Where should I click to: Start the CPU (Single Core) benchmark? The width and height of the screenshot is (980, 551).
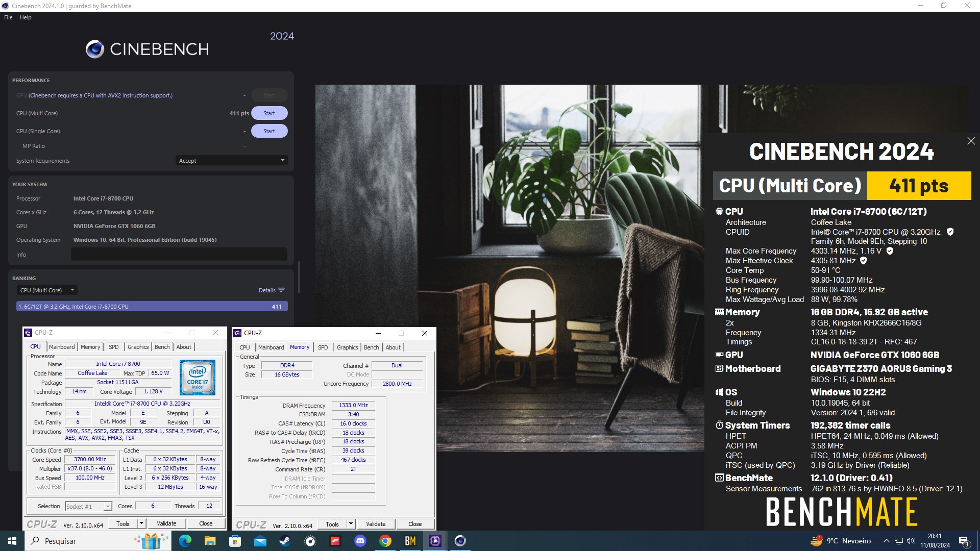point(269,131)
